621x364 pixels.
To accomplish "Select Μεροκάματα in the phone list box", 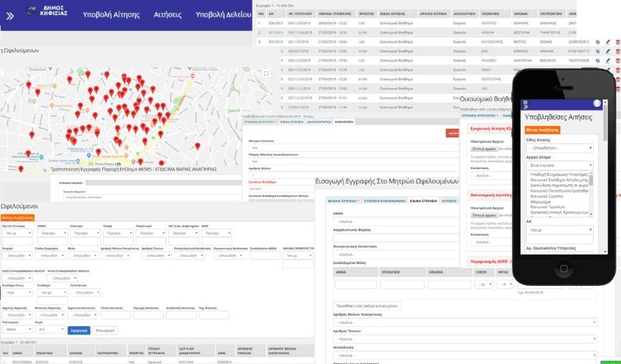I will coord(540,202).
